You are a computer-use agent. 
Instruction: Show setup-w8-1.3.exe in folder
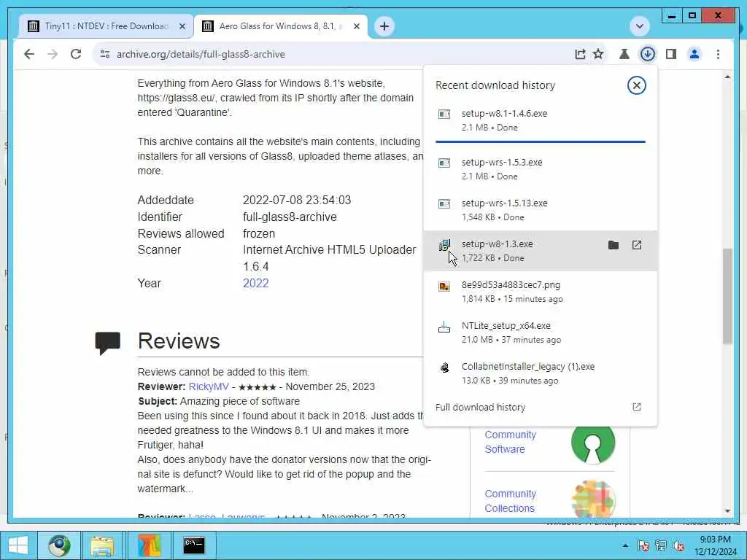tap(614, 245)
